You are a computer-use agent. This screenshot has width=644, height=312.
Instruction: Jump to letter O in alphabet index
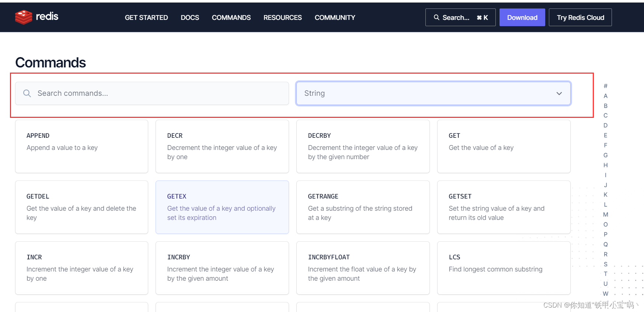click(605, 224)
